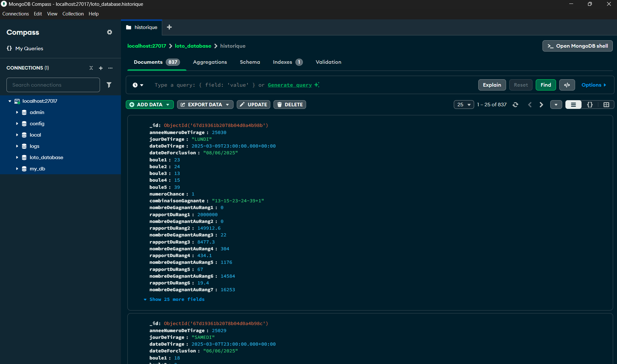Open the 25 per page dropdown
This screenshot has width=617, height=364.
point(464,105)
